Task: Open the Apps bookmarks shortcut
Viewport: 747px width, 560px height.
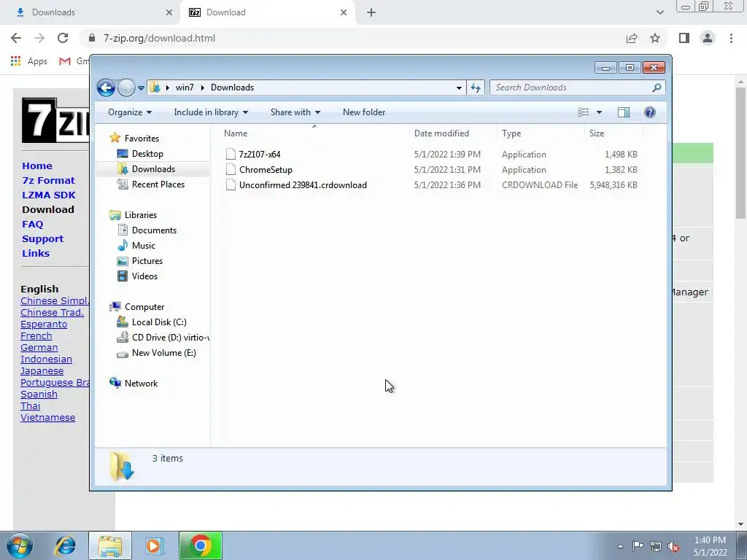Action: pyautogui.click(x=29, y=61)
